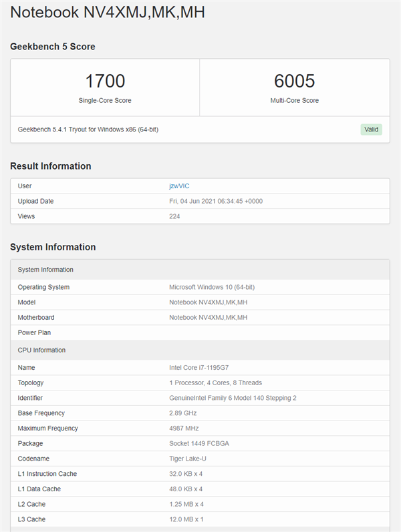Open the jzwVIC user profile link

[x=179, y=186]
